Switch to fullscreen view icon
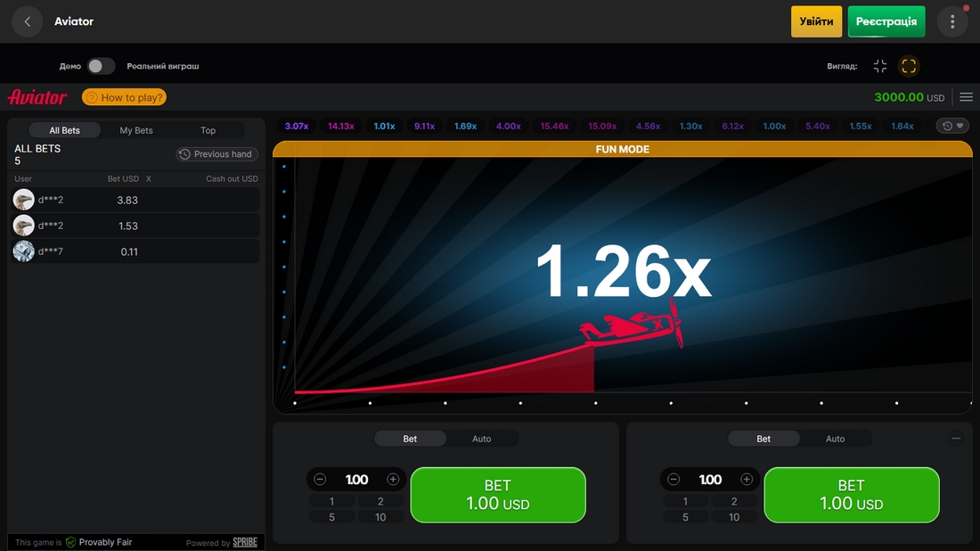980x551 pixels. click(x=908, y=66)
